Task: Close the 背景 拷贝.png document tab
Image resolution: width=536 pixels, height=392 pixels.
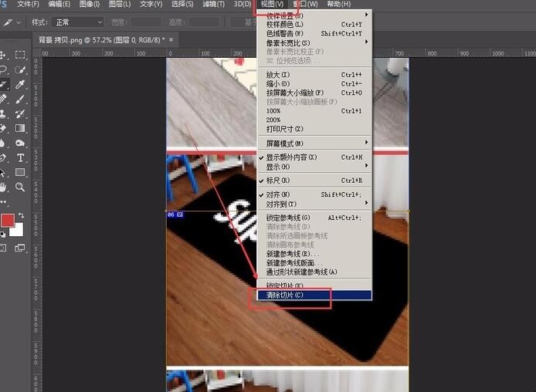Action: (x=171, y=39)
